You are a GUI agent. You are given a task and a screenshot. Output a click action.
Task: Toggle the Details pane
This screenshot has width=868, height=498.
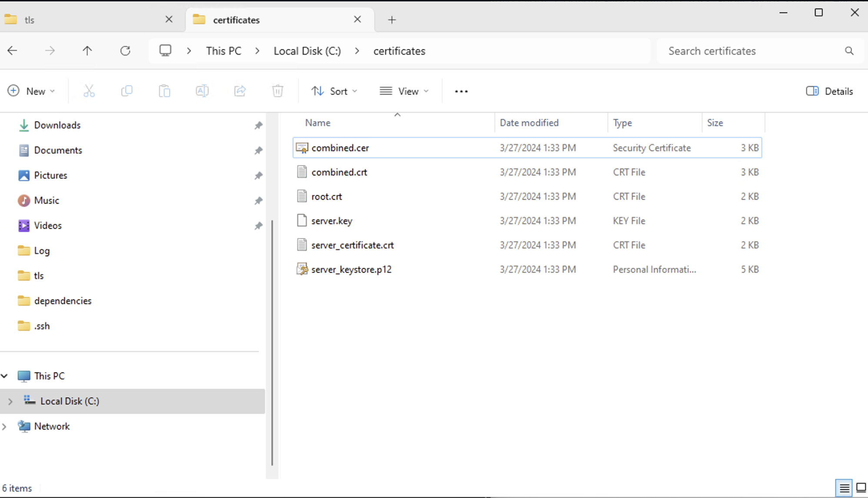pyautogui.click(x=829, y=91)
